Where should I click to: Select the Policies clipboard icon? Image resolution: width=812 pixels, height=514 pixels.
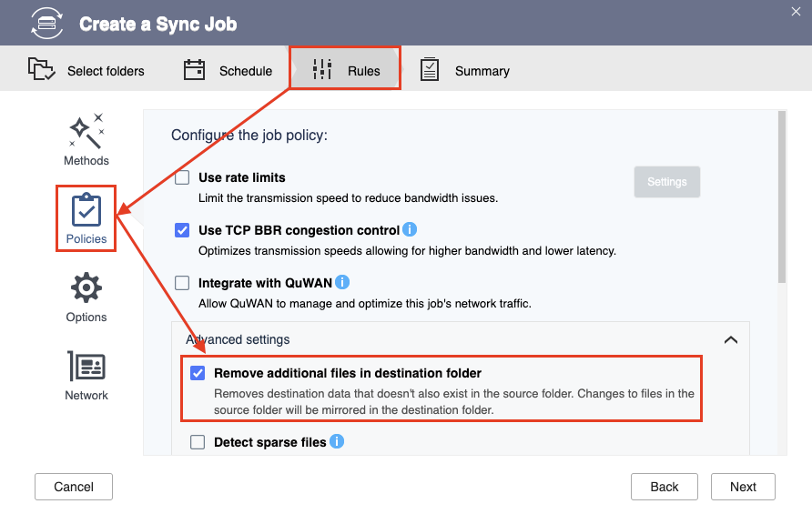pos(86,209)
